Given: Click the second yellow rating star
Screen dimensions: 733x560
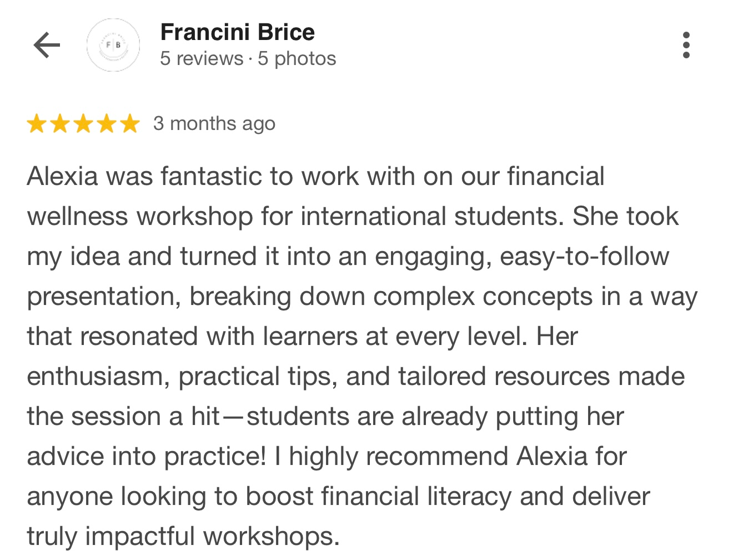Looking at the screenshot, I should click(60, 123).
